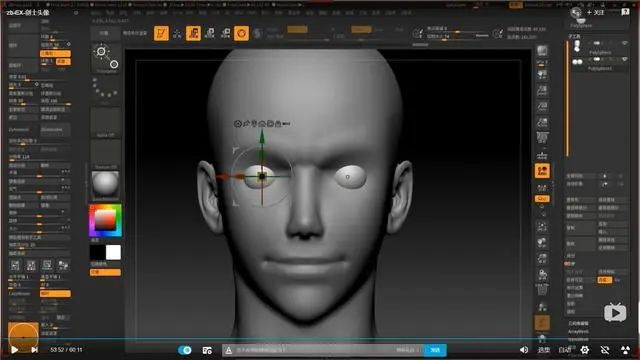Pick a hue in the color picker square
640x360 pixels.
(x=105, y=220)
